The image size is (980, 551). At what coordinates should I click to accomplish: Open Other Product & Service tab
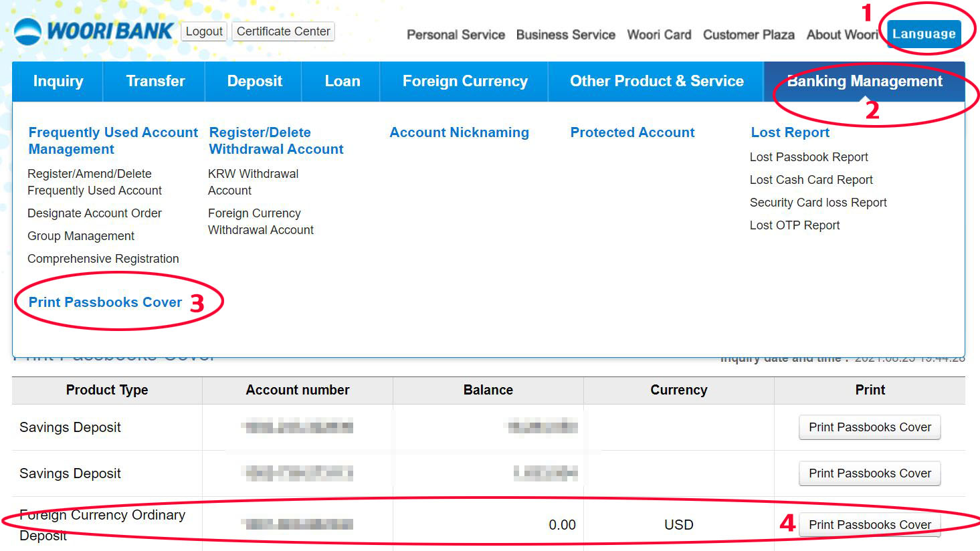point(656,82)
